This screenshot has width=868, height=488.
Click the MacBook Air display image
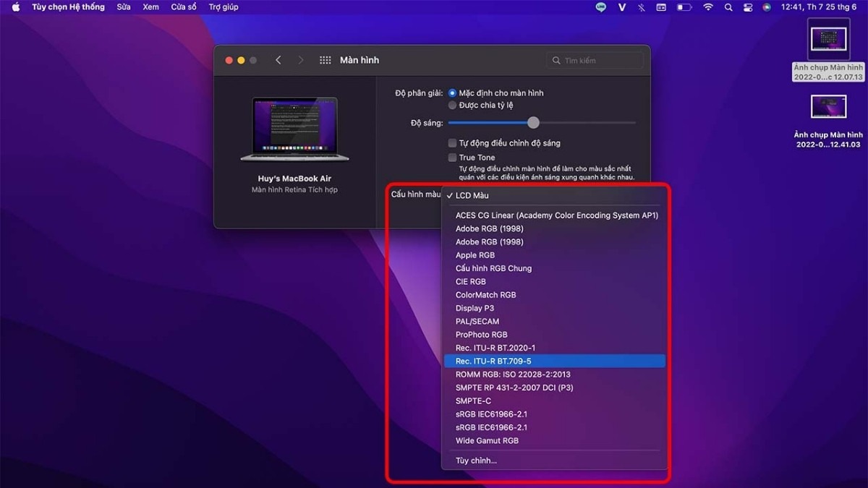coord(295,129)
